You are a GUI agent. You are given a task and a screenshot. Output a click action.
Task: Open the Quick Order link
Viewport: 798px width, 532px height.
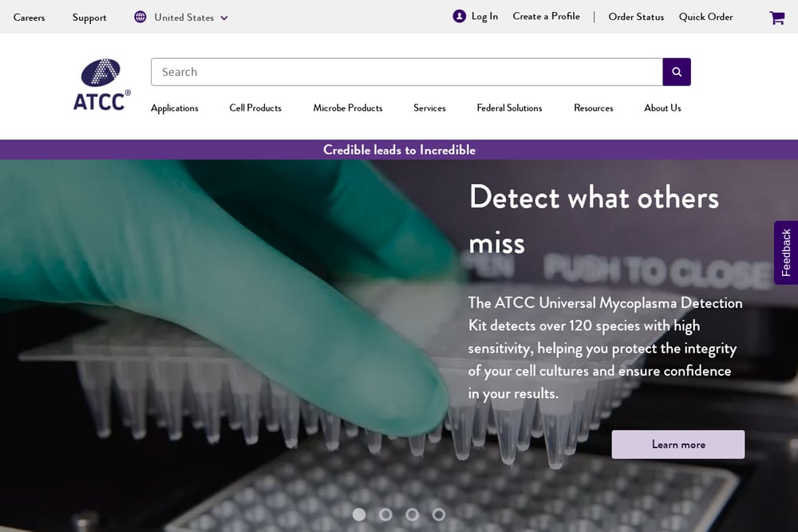[706, 17]
